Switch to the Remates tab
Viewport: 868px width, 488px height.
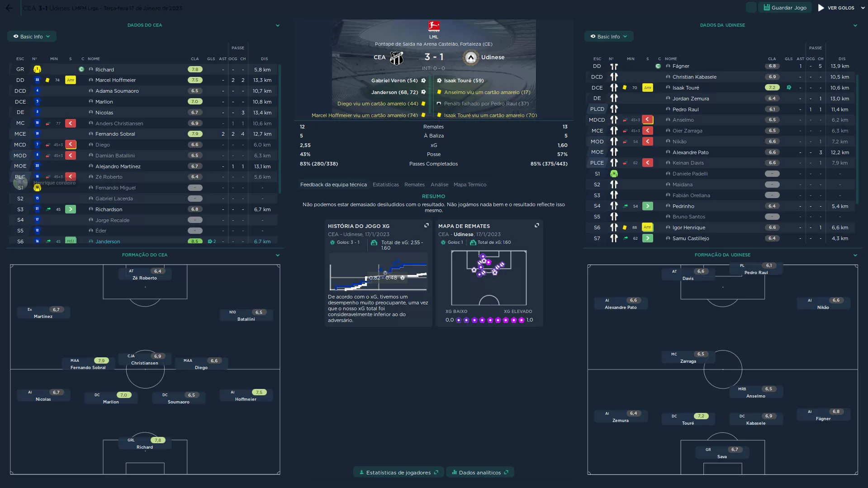click(x=414, y=185)
